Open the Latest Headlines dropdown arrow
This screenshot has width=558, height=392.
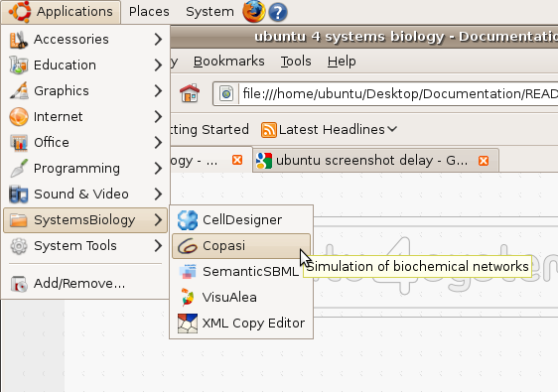[392, 129]
